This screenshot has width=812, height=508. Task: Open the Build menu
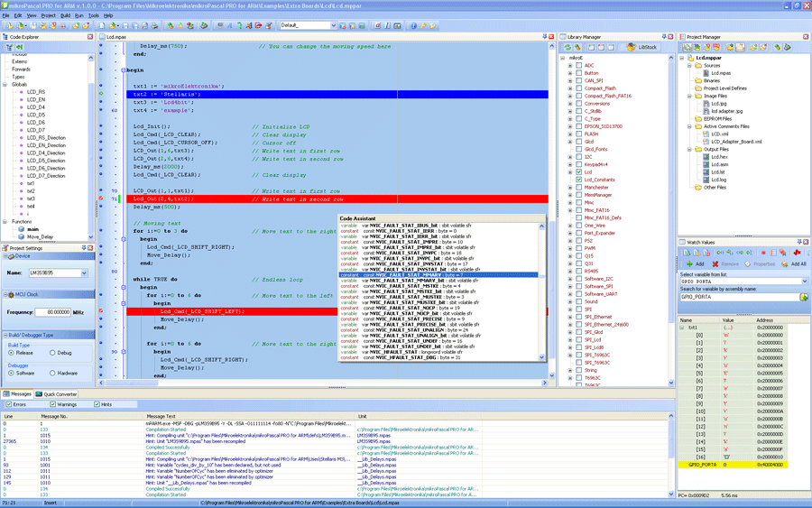65,15
